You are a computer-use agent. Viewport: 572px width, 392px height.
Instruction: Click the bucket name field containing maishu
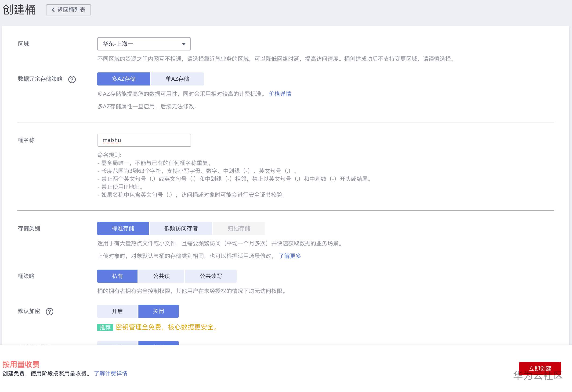tap(144, 140)
